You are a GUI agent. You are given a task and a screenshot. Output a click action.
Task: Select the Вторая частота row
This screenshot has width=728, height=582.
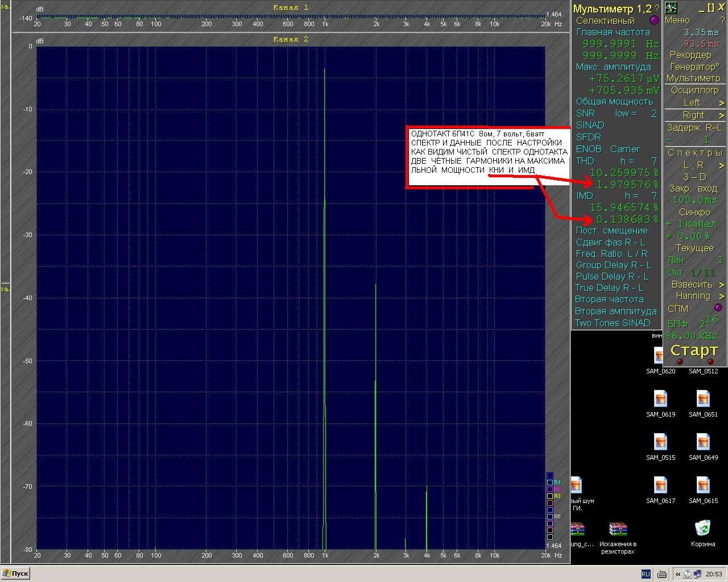609,300
